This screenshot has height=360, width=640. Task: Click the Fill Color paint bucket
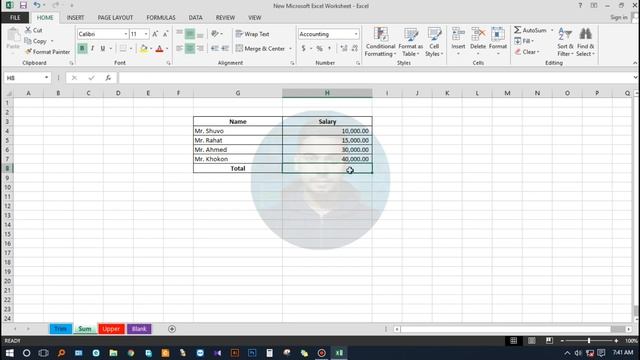click(144, 49)
